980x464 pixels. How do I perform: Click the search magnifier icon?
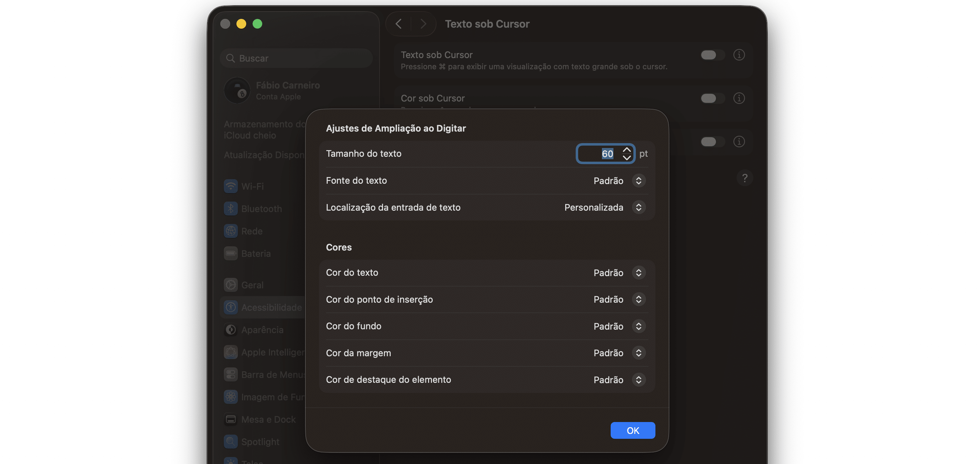click(x=230, y=58)
